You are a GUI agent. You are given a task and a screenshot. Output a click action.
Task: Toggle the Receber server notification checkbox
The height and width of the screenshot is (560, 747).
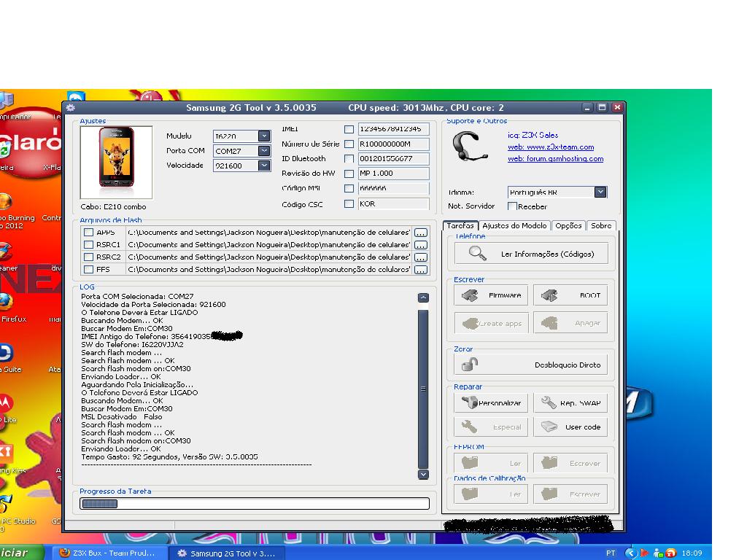coord(513,206)
